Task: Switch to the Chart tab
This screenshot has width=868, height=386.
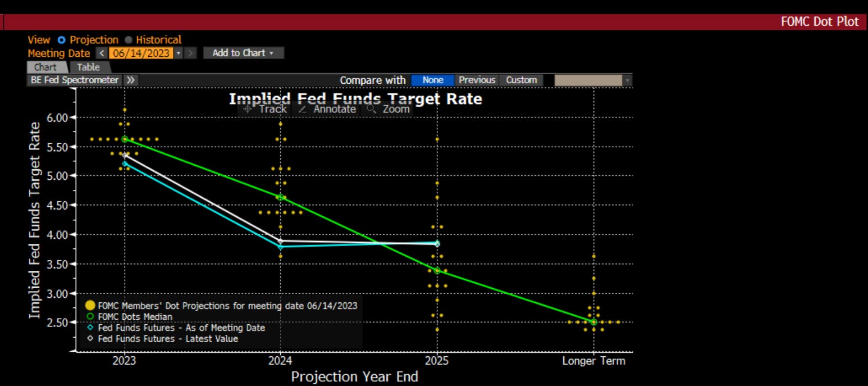Action: coord(45,67)
